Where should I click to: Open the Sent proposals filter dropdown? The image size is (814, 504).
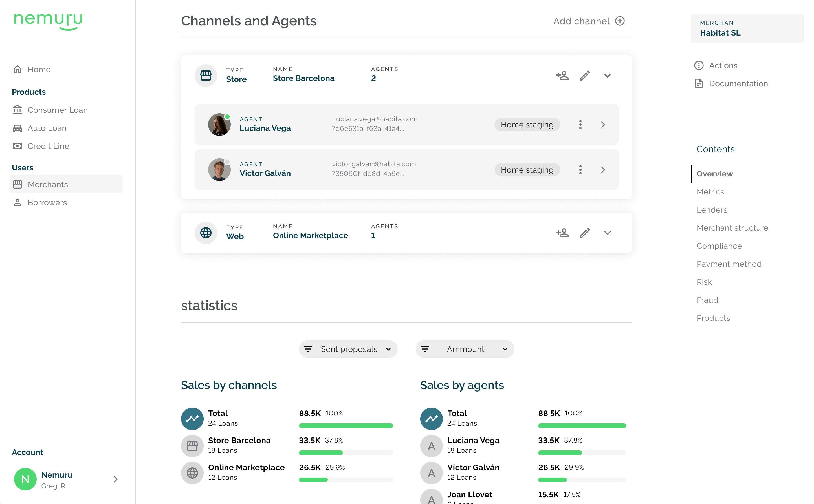pyautogui.click(x=348, y=349)
